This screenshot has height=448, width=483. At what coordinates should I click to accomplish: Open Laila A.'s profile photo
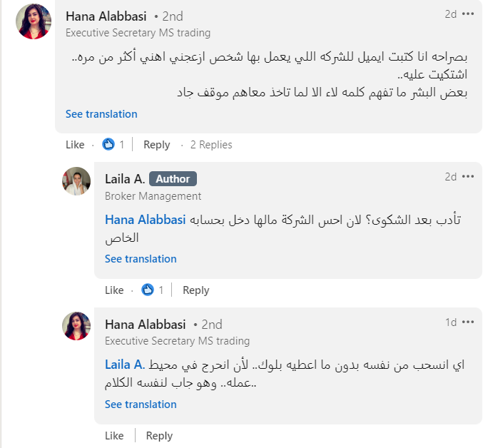tap(76, 181)
